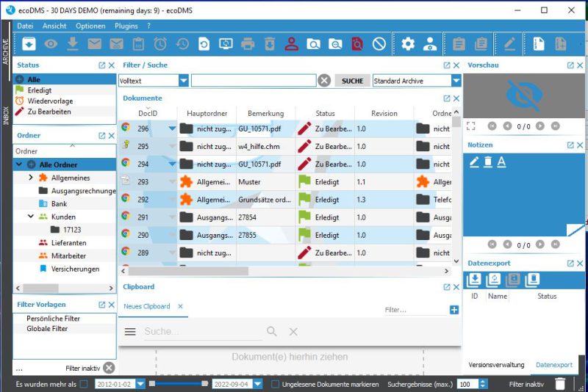Increase Suchergebnisse max stepper value
The height and width of the screenshot is (392, 588).
pos(483,382)
